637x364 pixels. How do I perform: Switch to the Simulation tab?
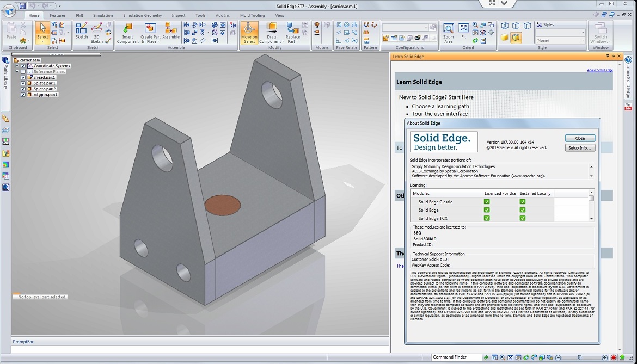coord(103,15)
